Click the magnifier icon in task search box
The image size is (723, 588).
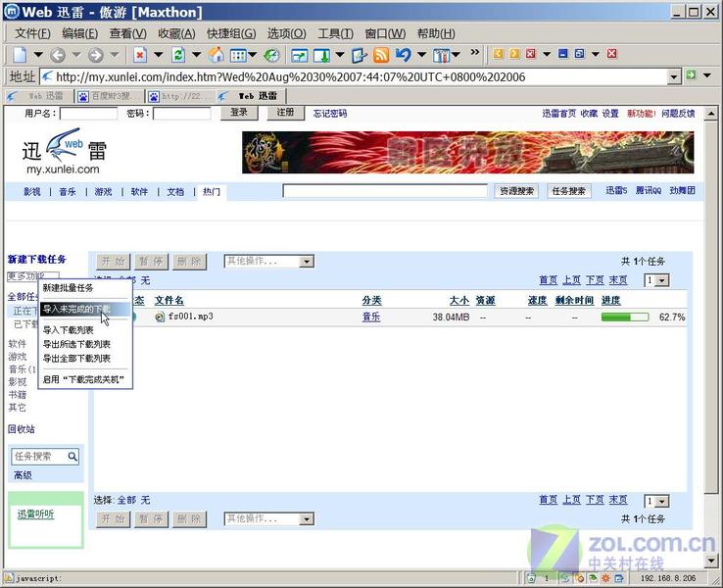(x=72, y=456)
